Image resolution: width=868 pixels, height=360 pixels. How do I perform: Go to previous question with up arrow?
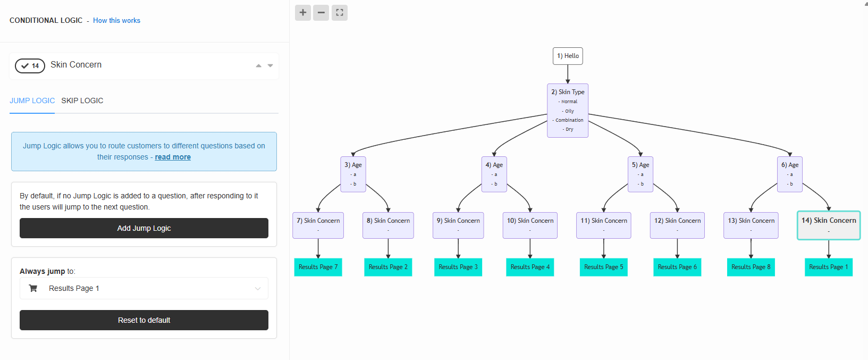tap(258, 65)
